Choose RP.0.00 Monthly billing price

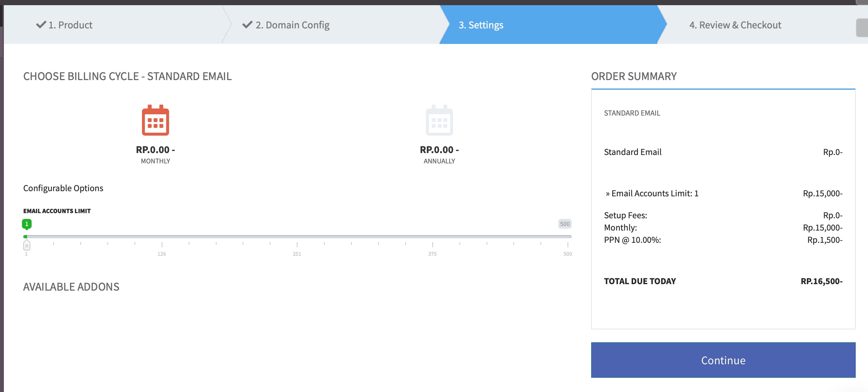(x=155, y=150)
